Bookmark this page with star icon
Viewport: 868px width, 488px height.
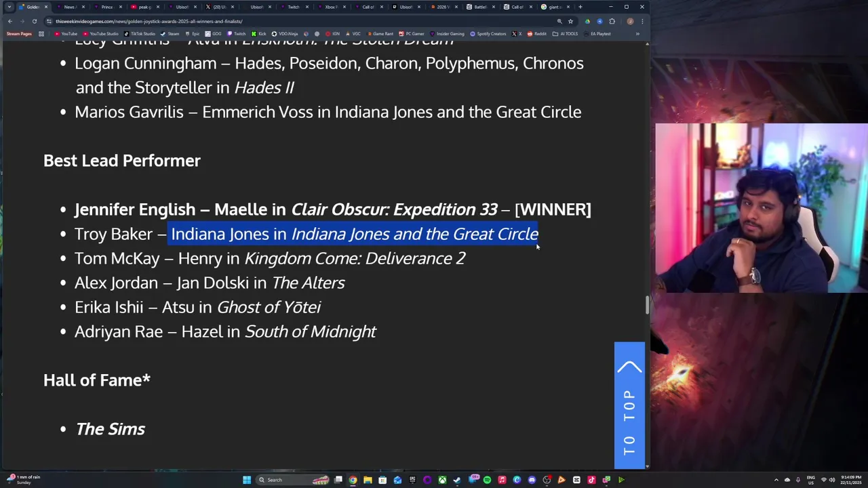tap(570, 21)
